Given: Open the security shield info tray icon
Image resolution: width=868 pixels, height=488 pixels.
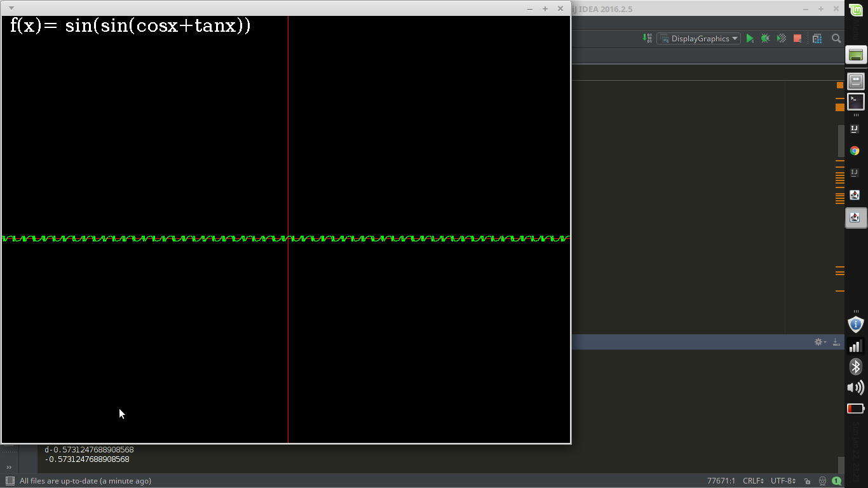Looking at the screenshot, I should pyautogui.click(x=856, y=324).
